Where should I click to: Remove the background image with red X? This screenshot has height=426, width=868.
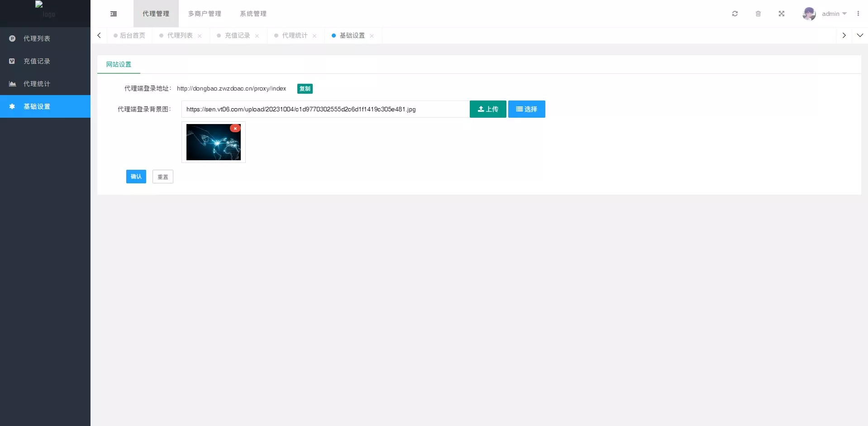pyautogui.click(x=235, y=129)
